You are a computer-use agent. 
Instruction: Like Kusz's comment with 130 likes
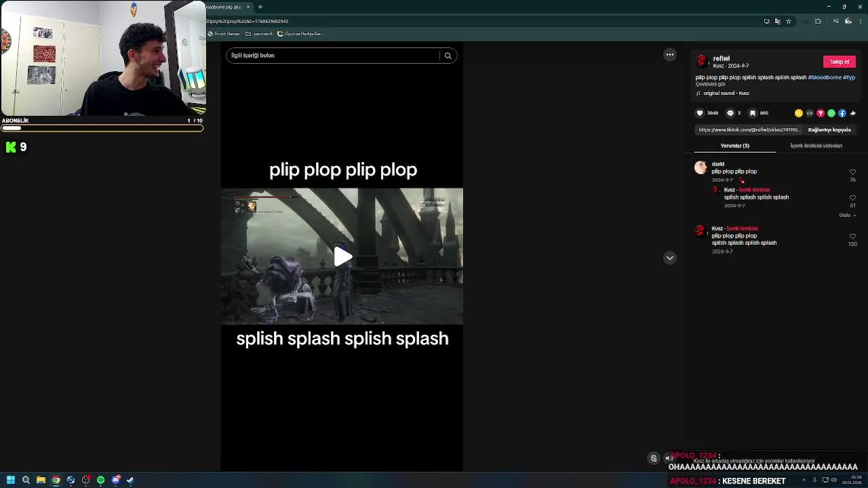coord(852,237)
